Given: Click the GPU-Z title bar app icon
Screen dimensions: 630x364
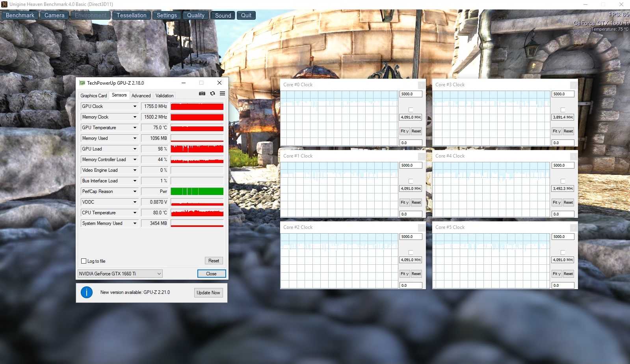Looking at the screenshot, I should [82, 83].
